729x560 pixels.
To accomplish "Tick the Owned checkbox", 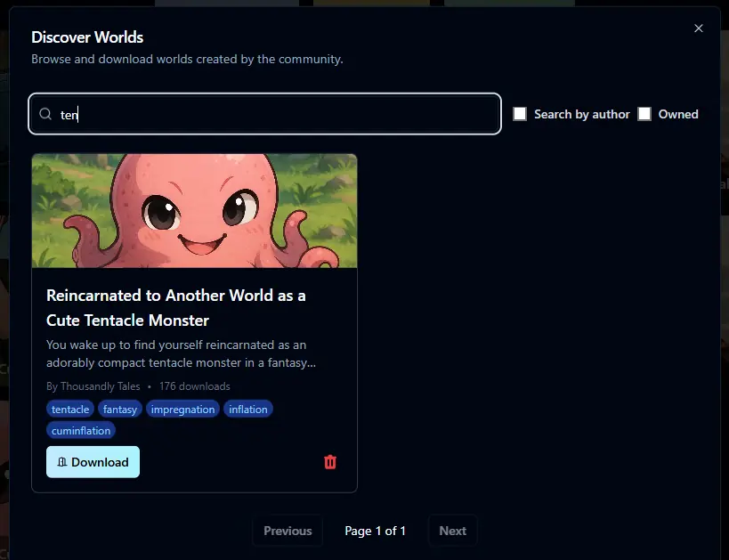I will [644, 114].
